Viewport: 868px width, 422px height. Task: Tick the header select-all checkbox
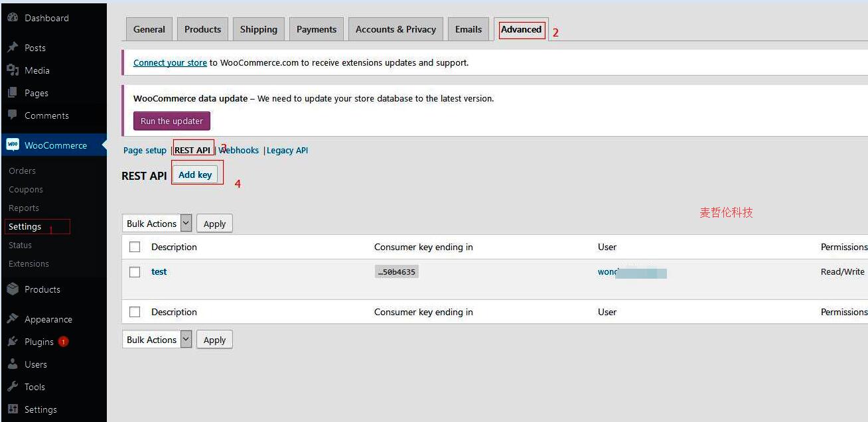click(x=135, y=247)
